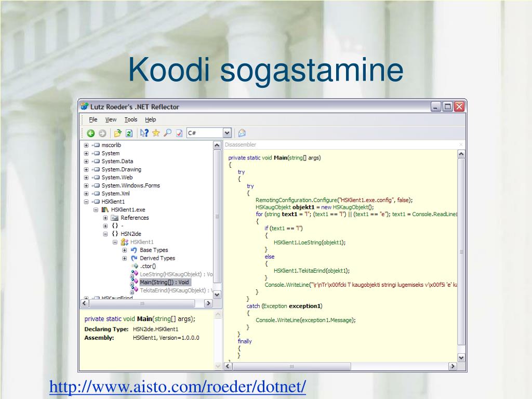The height and width of the screenshot is (399, 532).
Task: Click the .ctor() constructor icon
Action: (135, 266)
